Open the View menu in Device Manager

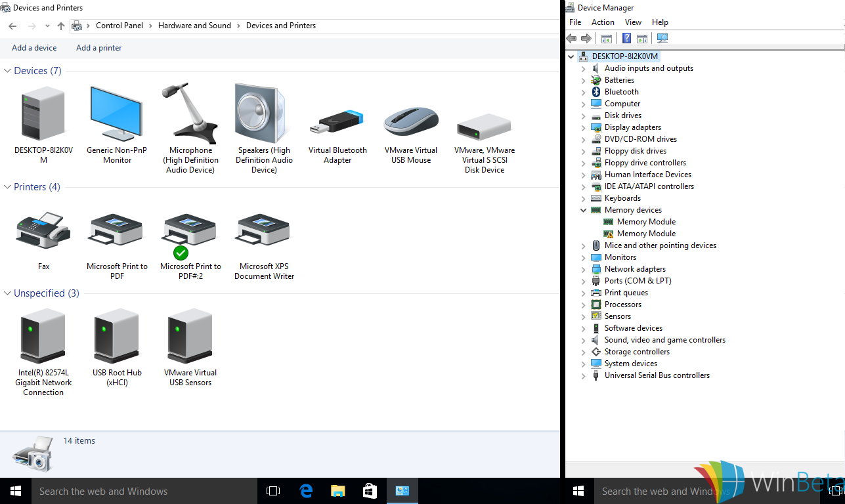(x=633, y=22)
